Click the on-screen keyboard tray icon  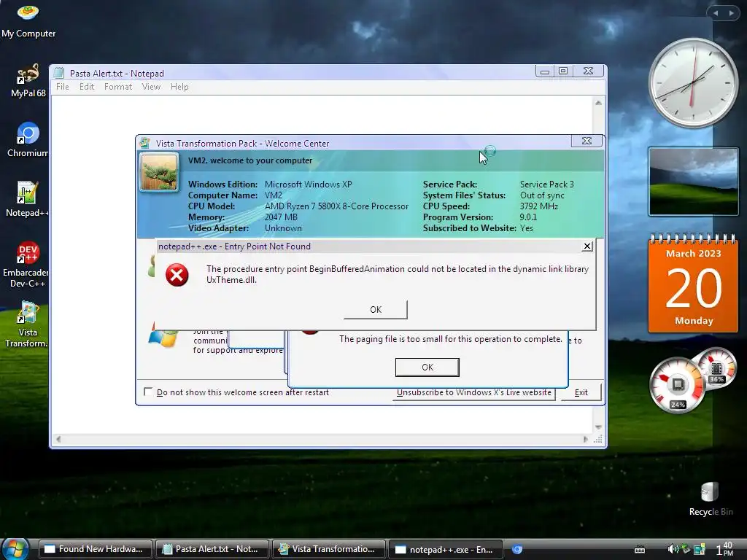(640, 550)
